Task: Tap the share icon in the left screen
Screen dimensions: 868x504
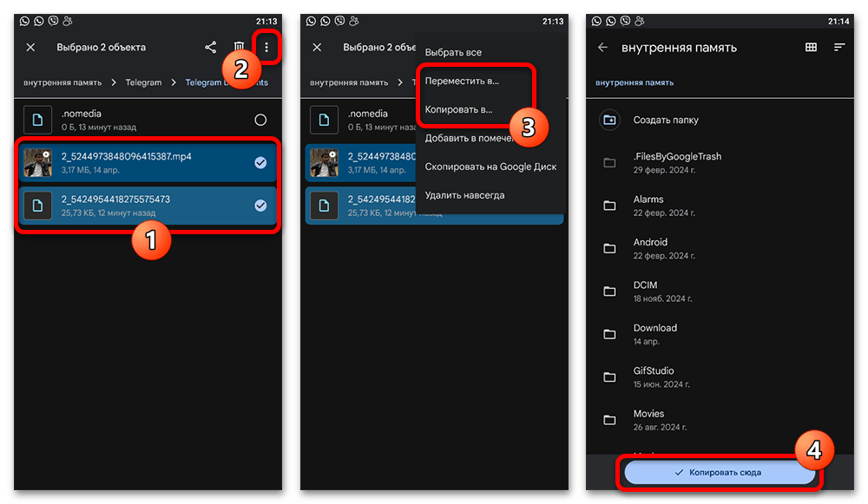Action: pyautogui.click(x=210, y=48)
